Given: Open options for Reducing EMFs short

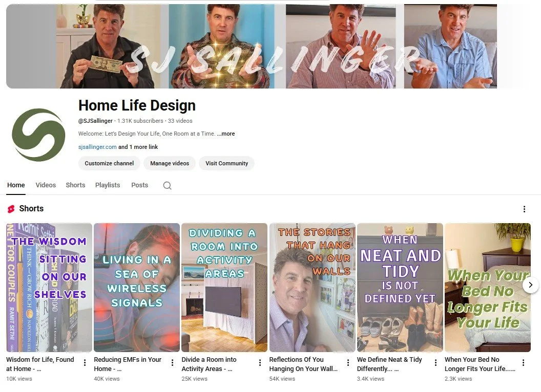Looking at the screenshot, I should pos(173,362).
